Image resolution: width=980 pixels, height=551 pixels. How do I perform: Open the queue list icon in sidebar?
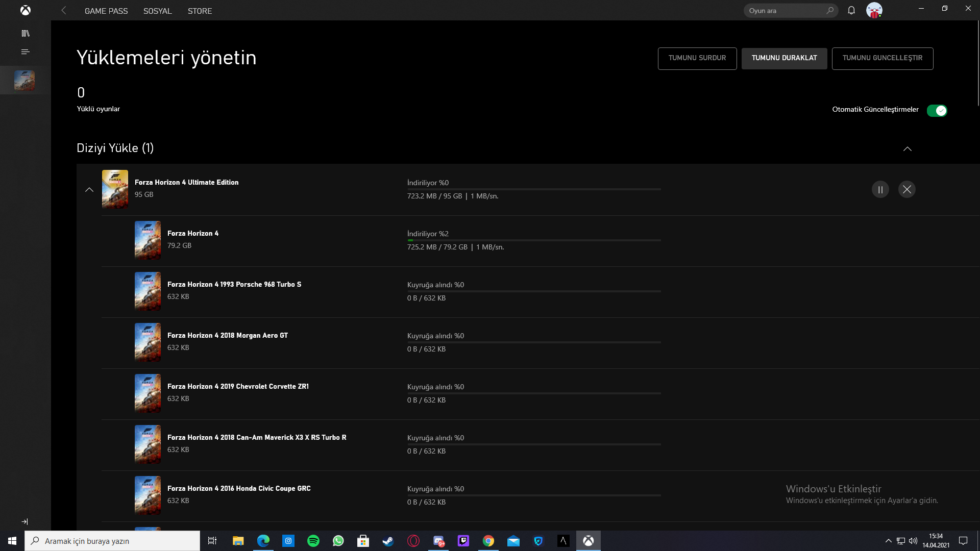click(26, 52)
